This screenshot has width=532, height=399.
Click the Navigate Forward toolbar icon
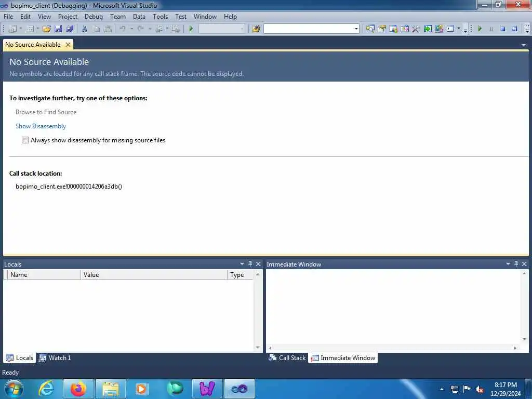[x=176, y=29]
